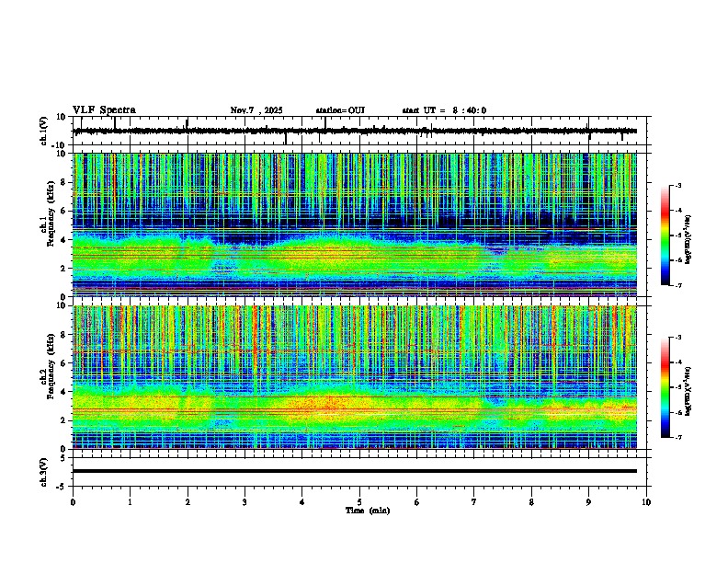
Task: Click the "8" minute tick on time axis
Action: pyautogui.click(x=531, y=502)
